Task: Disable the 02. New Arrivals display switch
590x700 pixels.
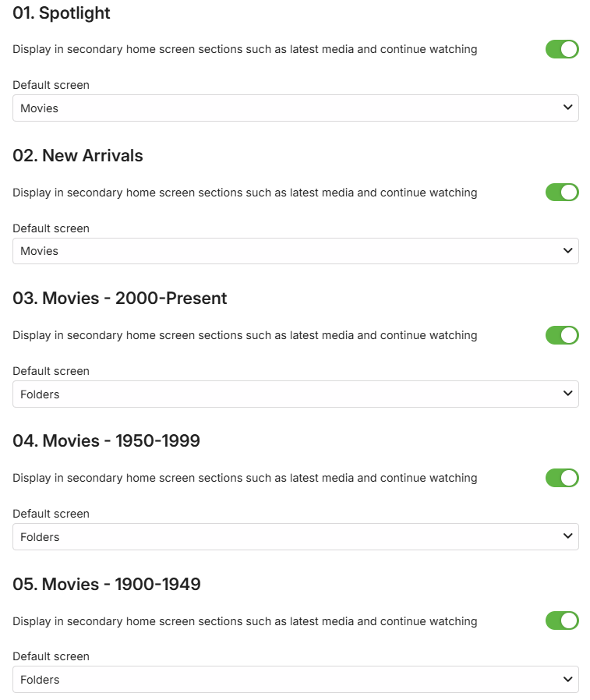Action: coord(562,192)
